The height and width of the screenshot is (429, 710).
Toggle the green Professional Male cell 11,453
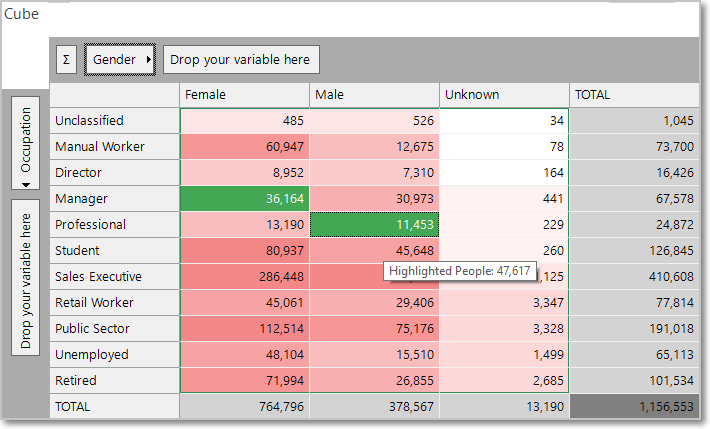coord(374,225)
